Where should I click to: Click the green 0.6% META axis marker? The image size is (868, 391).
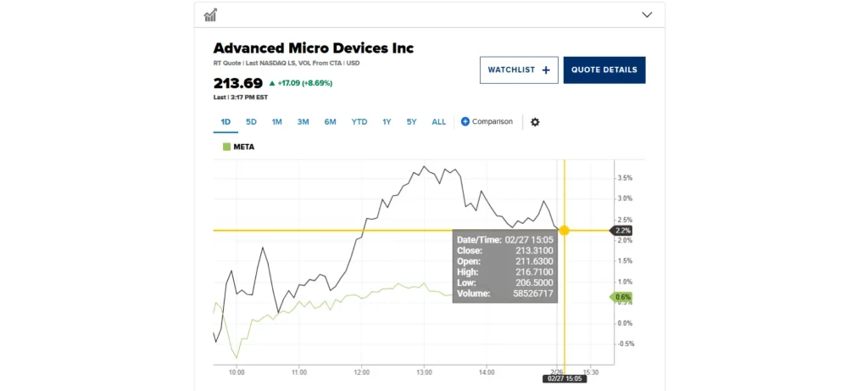622,297
